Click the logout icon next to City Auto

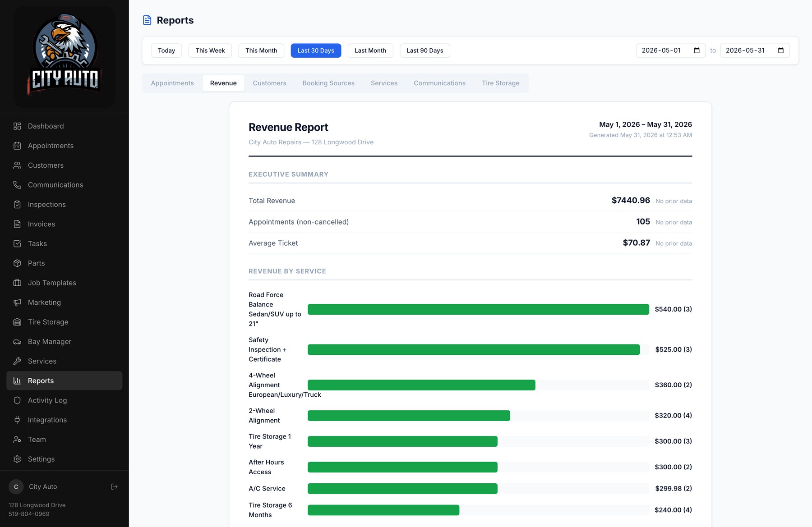(x=114, y=486)
